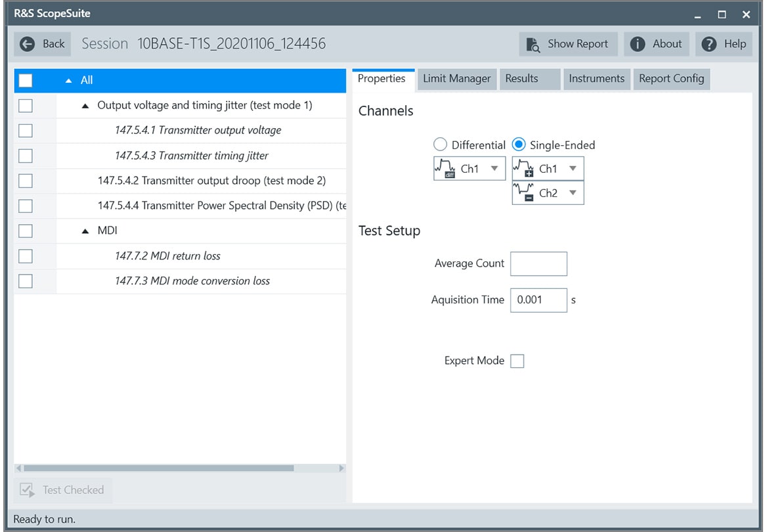This screenshot has height=532, width=767.
Task: Click the differential Ch1 waveform icon
Action: pos(445,168)
